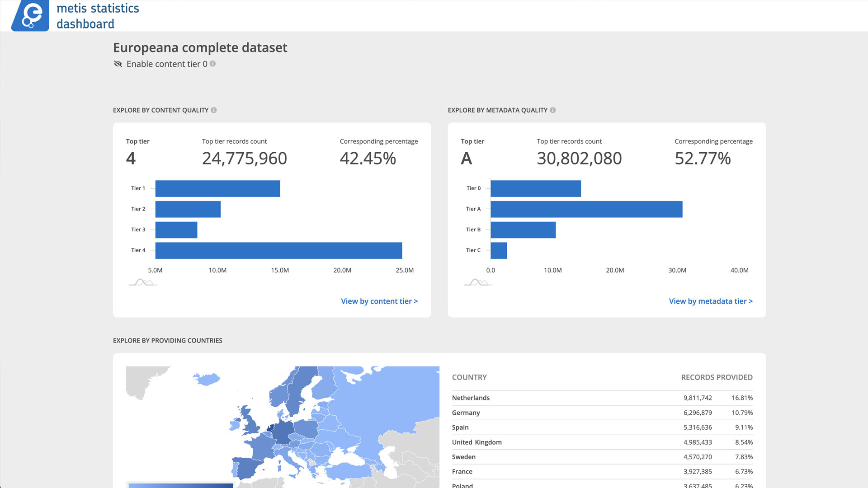868x488 pixels.
Task: Click the Sweden row in country table
Action: (602, 457)
